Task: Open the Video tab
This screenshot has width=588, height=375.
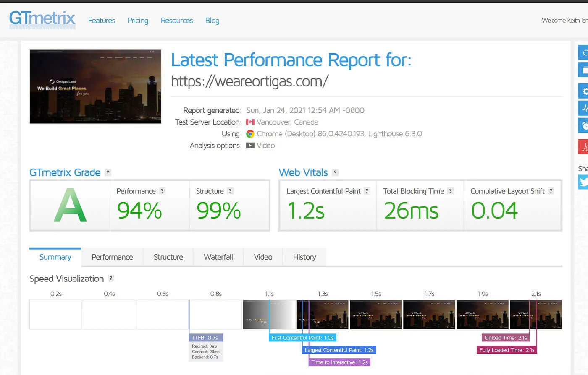Action: pos(263,257)
